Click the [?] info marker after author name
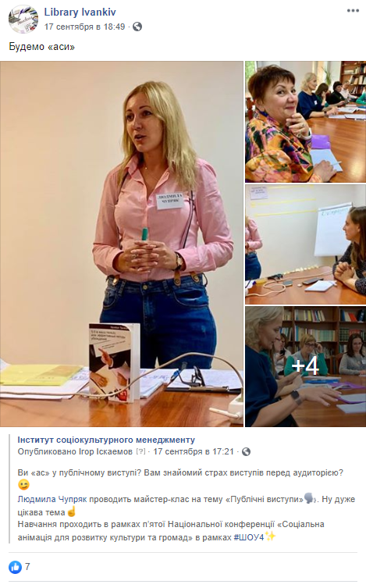Viewport: 366px width, 588px height. (140, 452)
